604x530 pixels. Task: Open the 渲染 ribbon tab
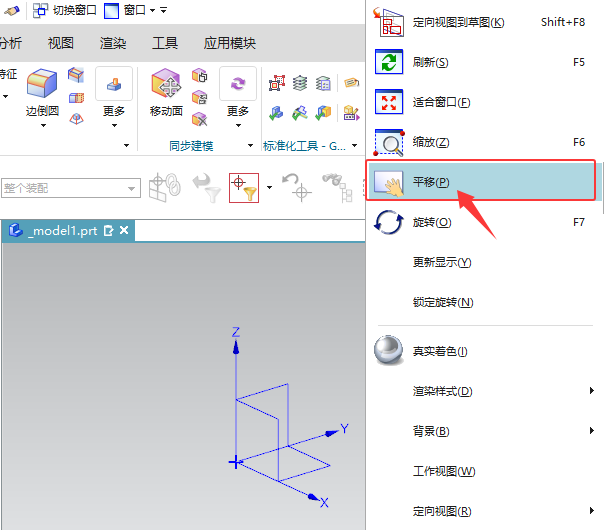[113, 43]
